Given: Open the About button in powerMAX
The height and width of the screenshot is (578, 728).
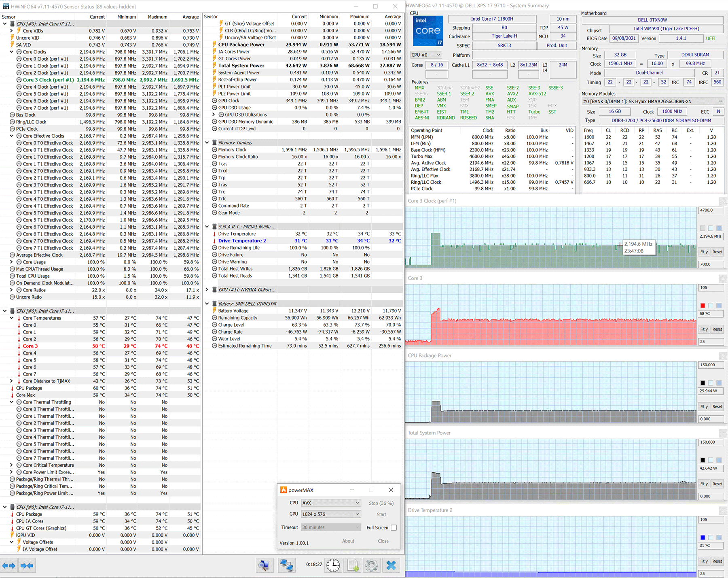Looking at the screenshot, I should pyautogui.click(x=348, y=541).
